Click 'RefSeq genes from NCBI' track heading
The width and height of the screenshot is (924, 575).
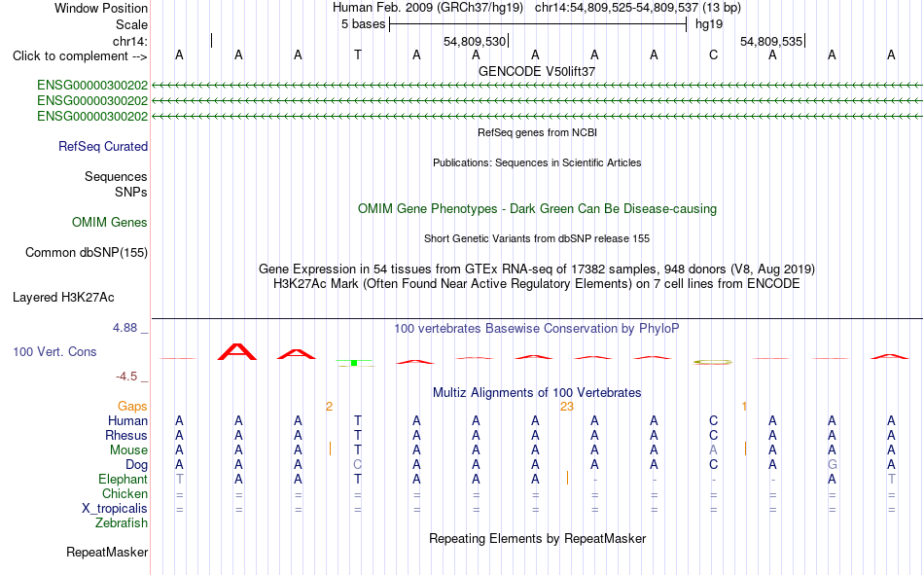[538, 132]
